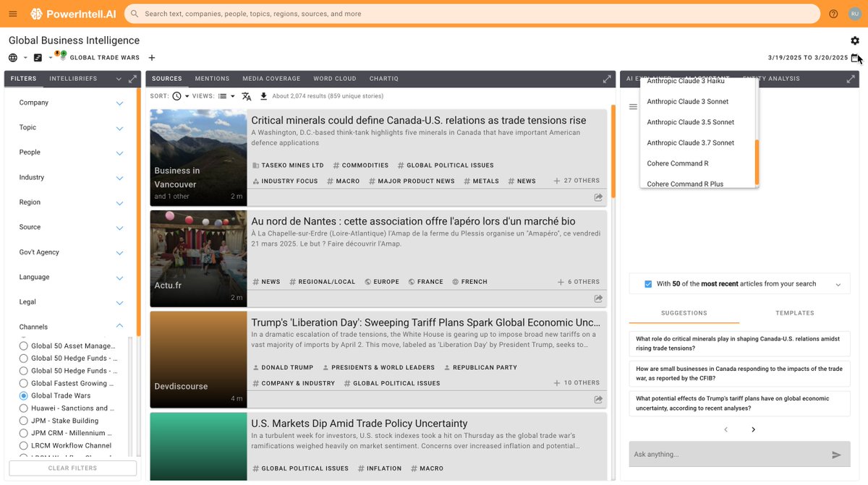Expand the AI panel to full size
Screen dimensions: 868x485
pyautogui.click(x=851, y=79)
